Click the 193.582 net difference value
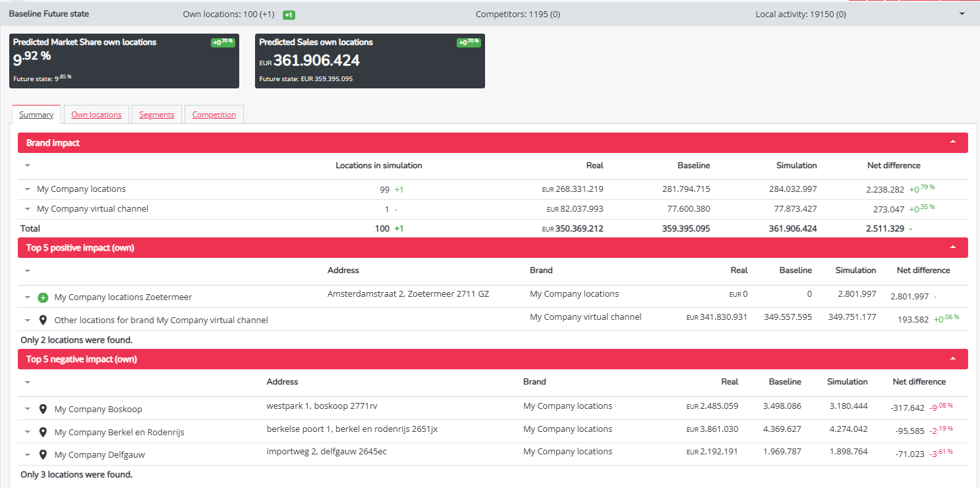 [913, 320]
